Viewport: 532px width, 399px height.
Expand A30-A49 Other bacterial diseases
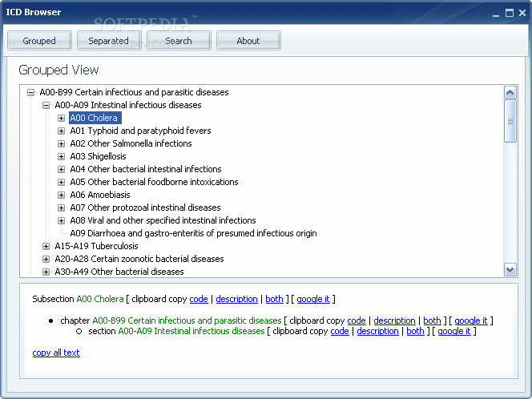click(x=46, y=272)
